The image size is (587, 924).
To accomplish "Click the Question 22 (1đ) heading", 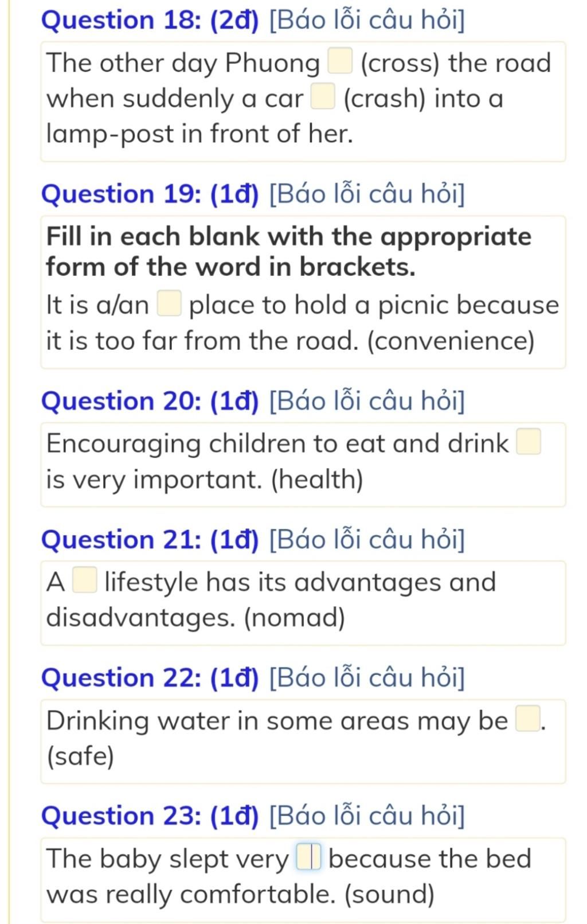I will click(x=150, y=677).
